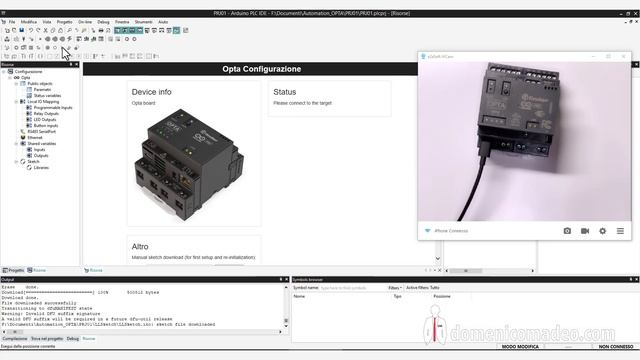Switch to the Debug output tab
Viewport: 640px width, 360px height.
click(73, 339)
